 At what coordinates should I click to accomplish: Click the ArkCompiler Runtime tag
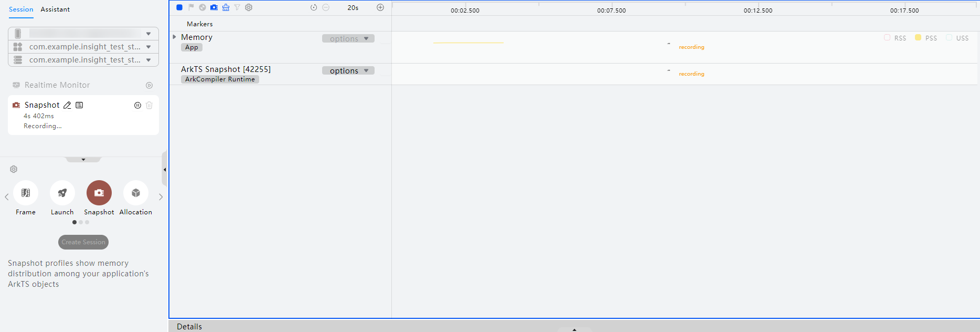(220, 79)
